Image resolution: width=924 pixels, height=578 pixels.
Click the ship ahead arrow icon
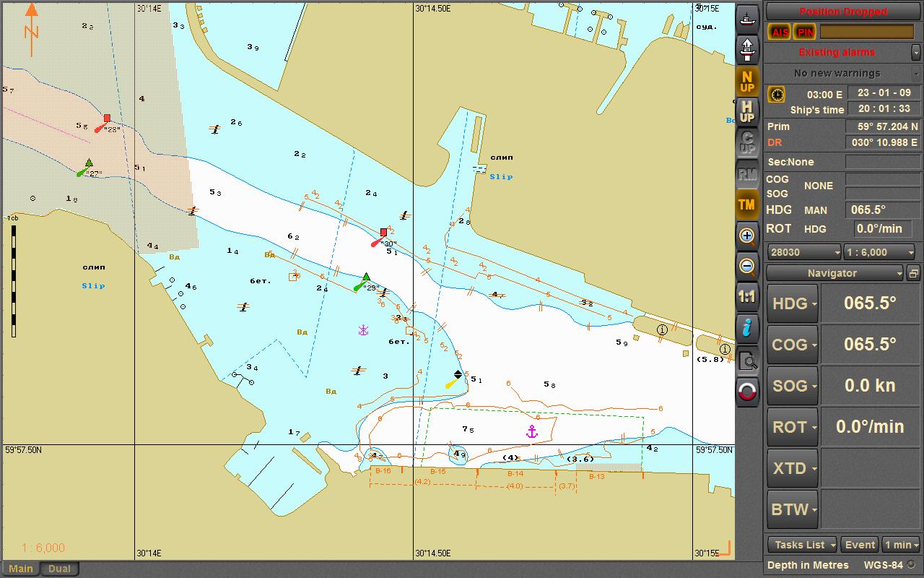point(747,49)
